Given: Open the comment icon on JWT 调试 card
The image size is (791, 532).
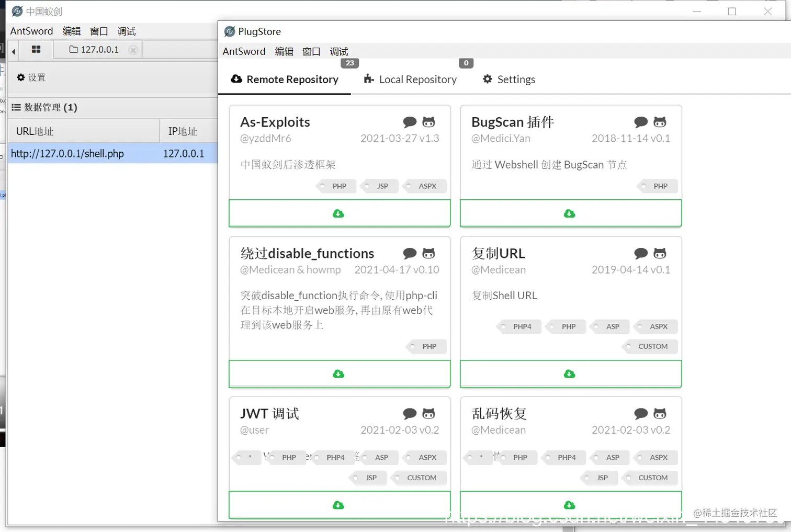Looking at the screenshot, I should click(410, 414).
